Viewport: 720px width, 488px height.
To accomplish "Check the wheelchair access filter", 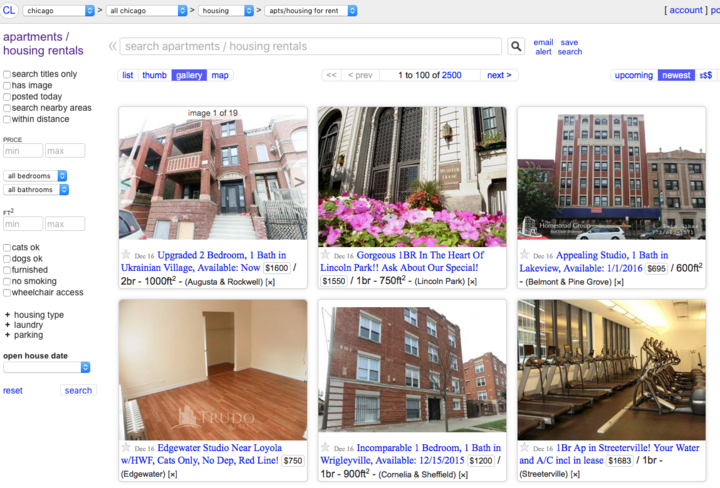I will pyautogui.click(x=7, y=292).
